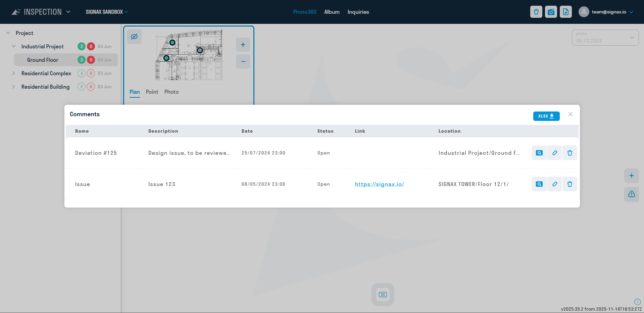Switch to the Photo360 tab
The height and width of the screenshot is (313, 644).
point(305,12)
